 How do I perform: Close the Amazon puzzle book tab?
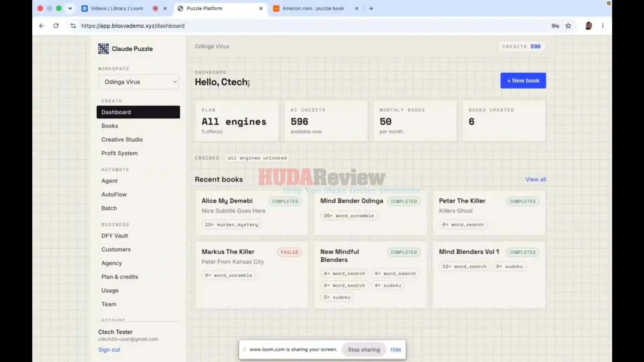pos(356,8)
